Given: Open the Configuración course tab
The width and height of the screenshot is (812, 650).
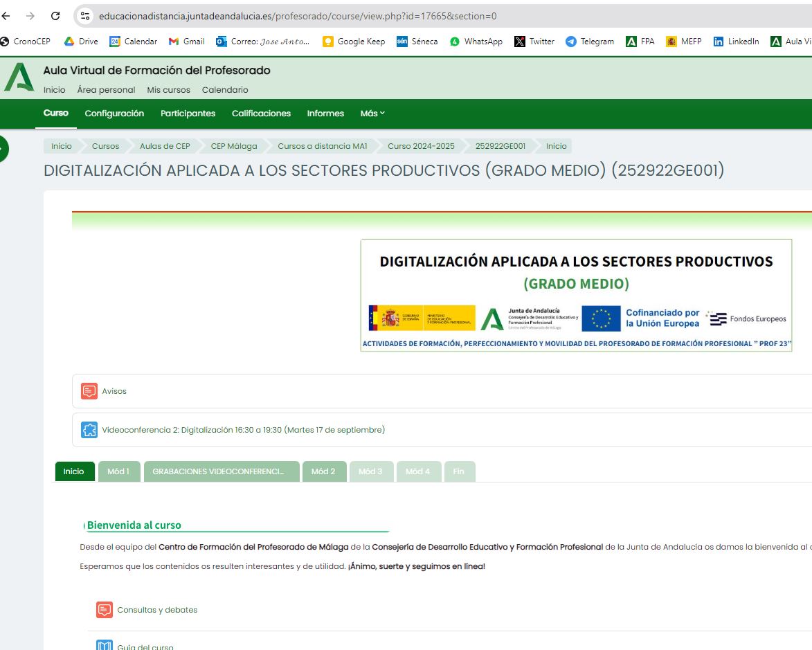Looking at the screenshot, I should pyautogui.click(x=114, y=114).
